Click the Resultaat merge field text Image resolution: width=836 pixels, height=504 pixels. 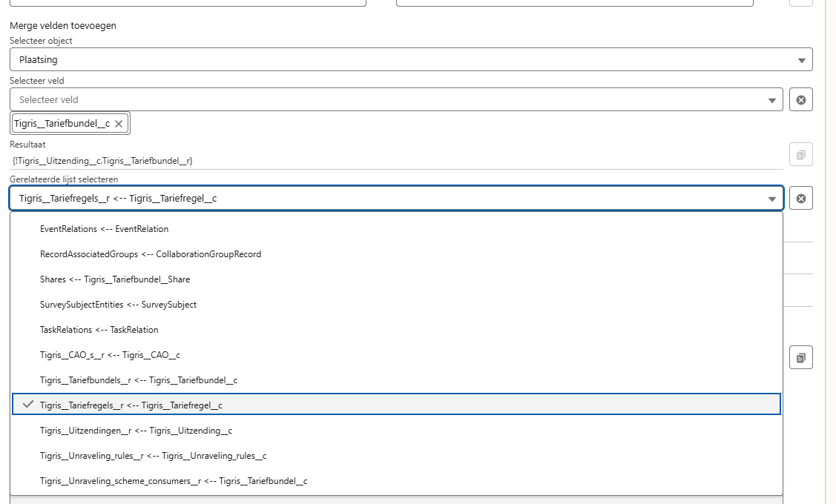tap(103, 160)
